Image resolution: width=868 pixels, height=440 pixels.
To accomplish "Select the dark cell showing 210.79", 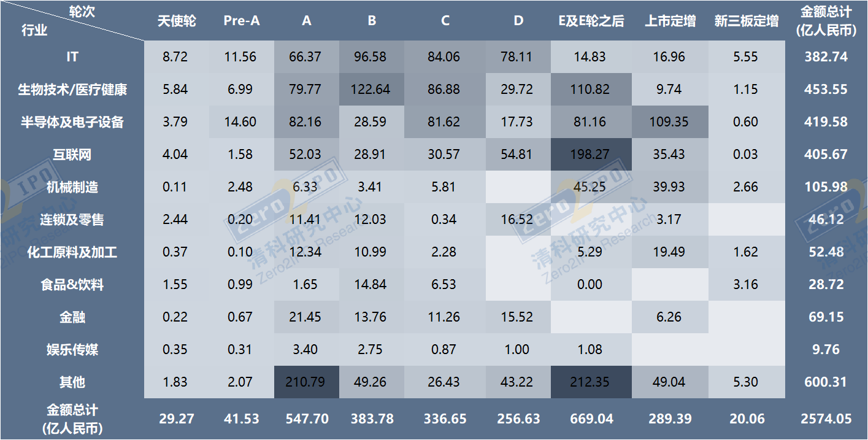I will pyautogui.click(x=307, y=382).
